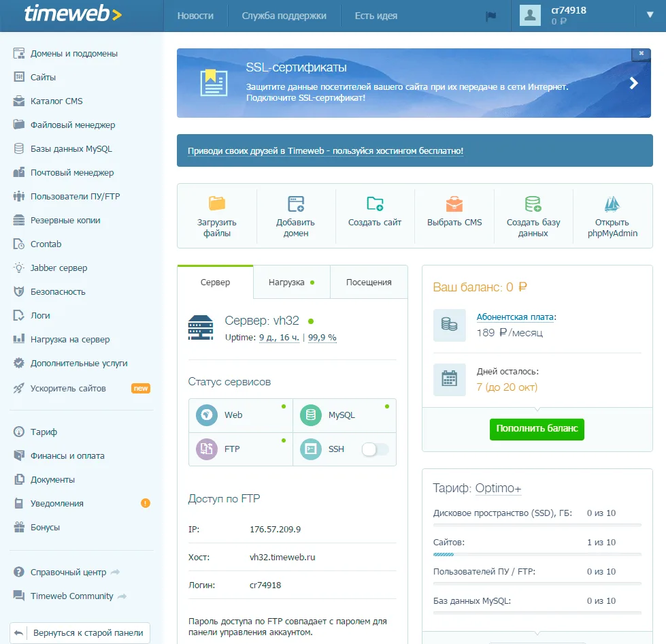Click the Загрузить файлы folder icon
Viewport: 666px width, 644px height.
(216, 203)
